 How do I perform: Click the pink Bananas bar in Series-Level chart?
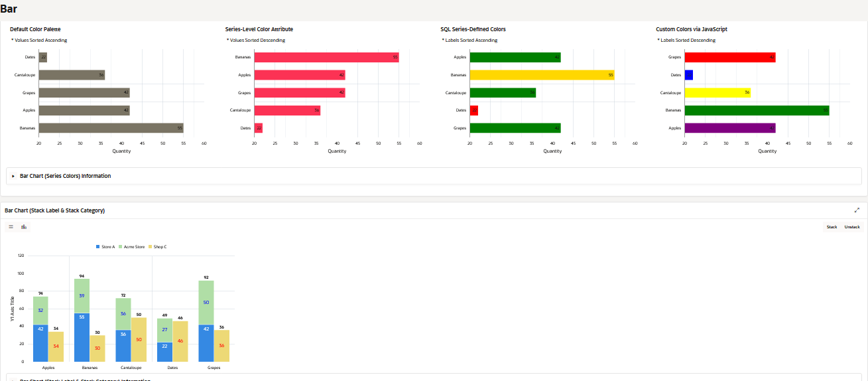pyautogui.click(x=326, y=57)
